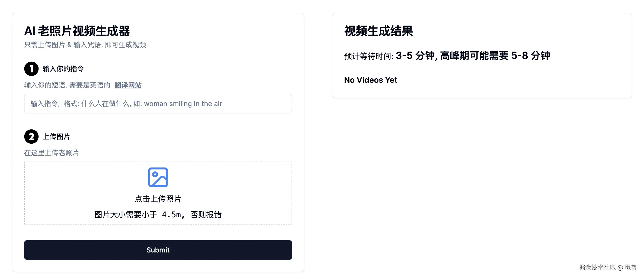This screenshot has width=644, height=278.
Task: Focus the prompt instruction input field
Action: (158, 104)
